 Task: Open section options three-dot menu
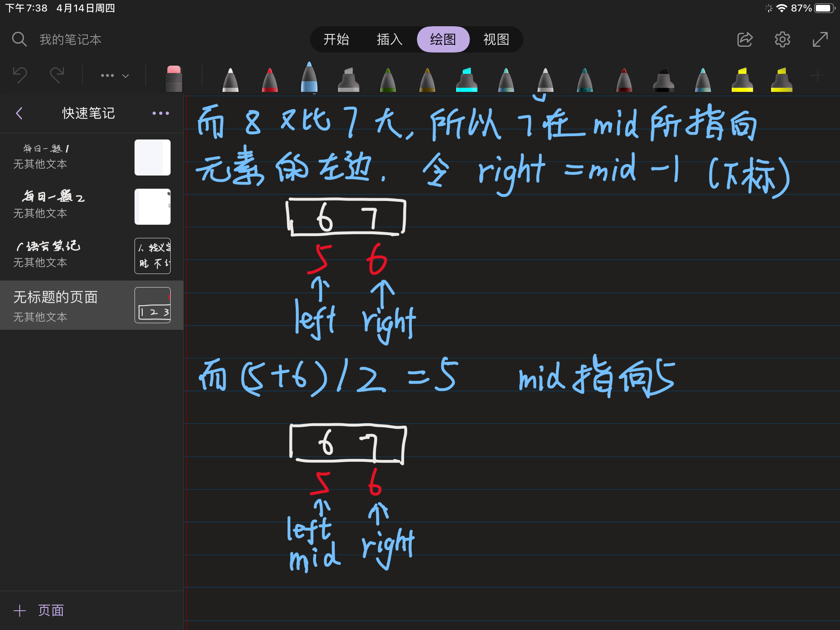coord(160,113)
